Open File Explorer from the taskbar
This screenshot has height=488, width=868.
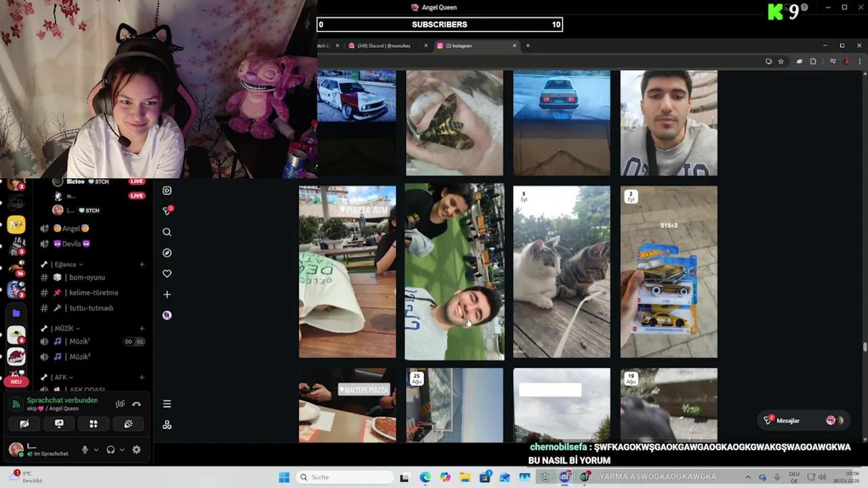465,477
